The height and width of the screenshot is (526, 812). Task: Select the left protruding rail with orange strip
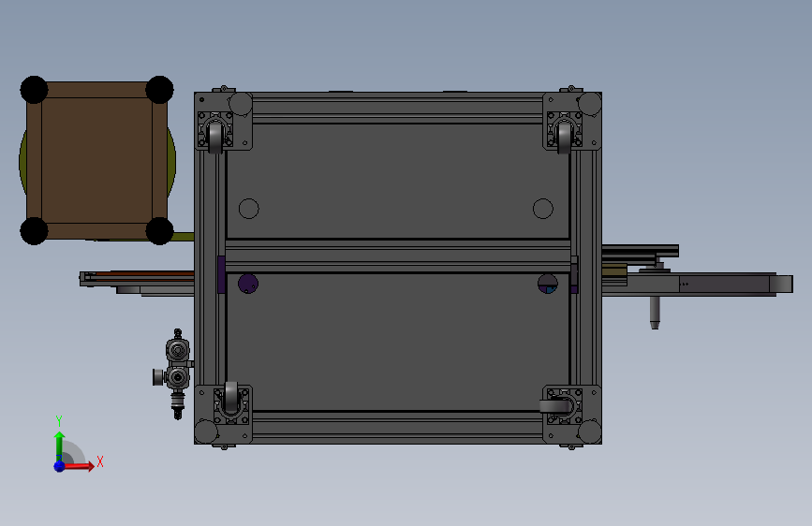[137, 278]
